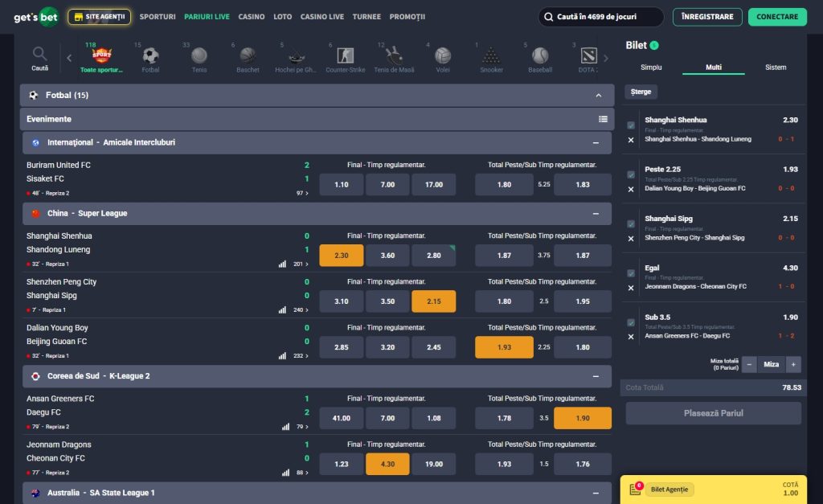Decrease stake with minus button

point(749,364)
